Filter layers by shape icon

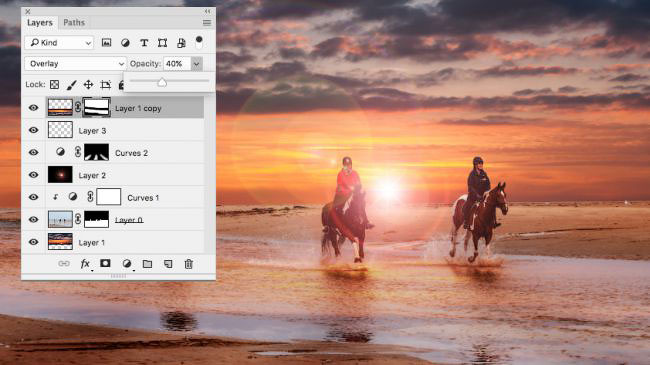click(x=162, y=43)
